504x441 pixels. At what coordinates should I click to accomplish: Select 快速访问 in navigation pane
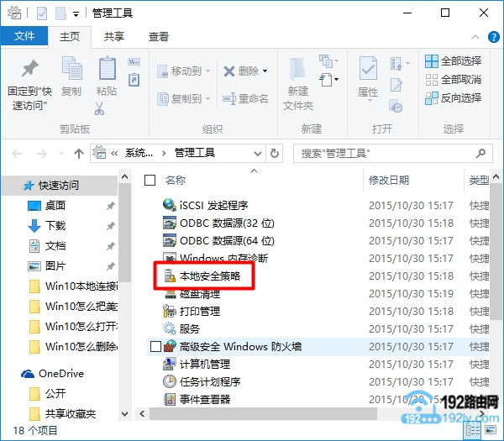pyautogui.click(x=59, y=185)
